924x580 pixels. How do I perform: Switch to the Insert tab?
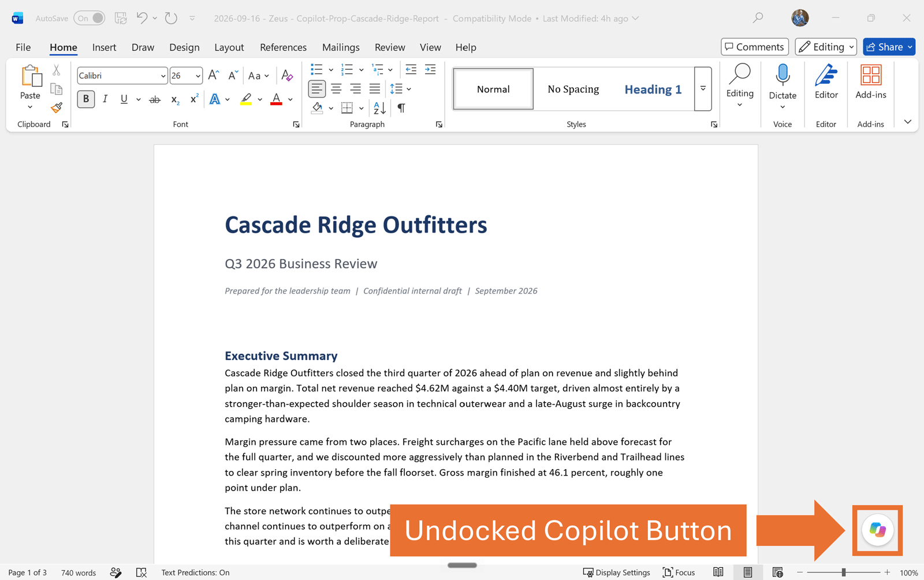pos(104,47)
